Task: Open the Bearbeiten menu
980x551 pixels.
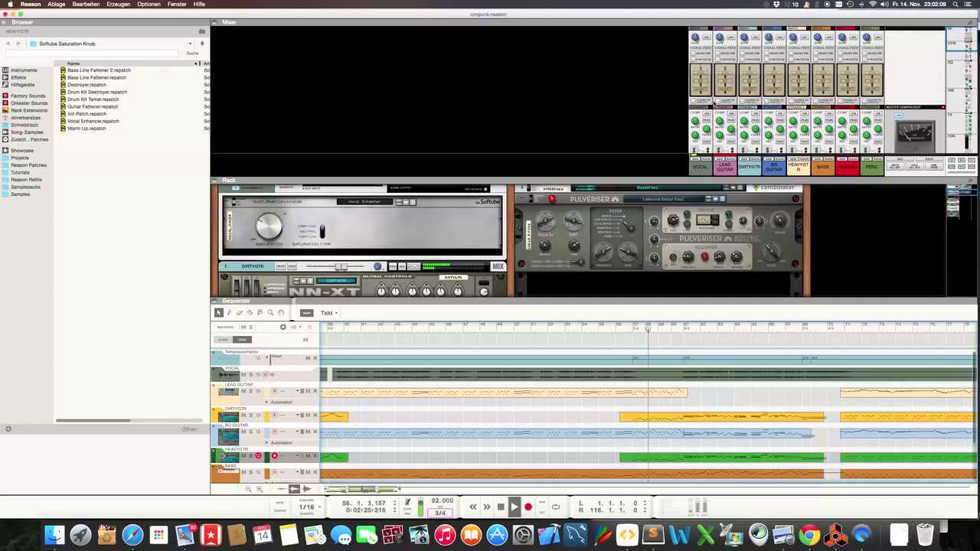Action: (86, 4)
